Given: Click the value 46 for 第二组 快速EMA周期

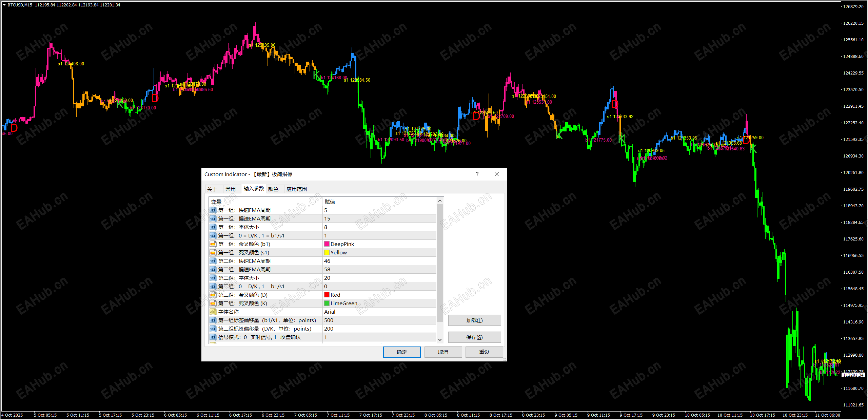Looking at the screenshot, I should (x=327, y=261).
